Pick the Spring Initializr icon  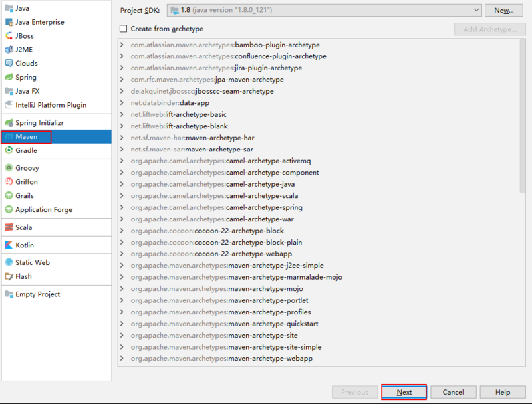pos(9,123)
